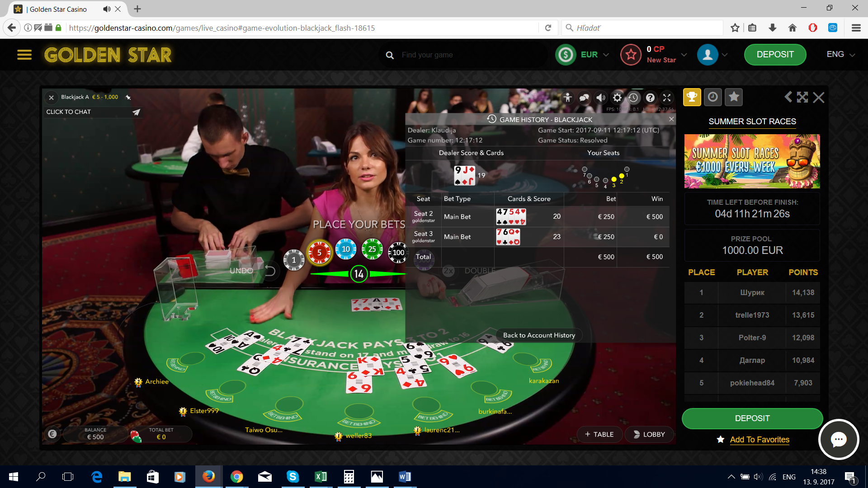Click the browser reload button
This screenshot has height=488, width=868.
[548, 28]
